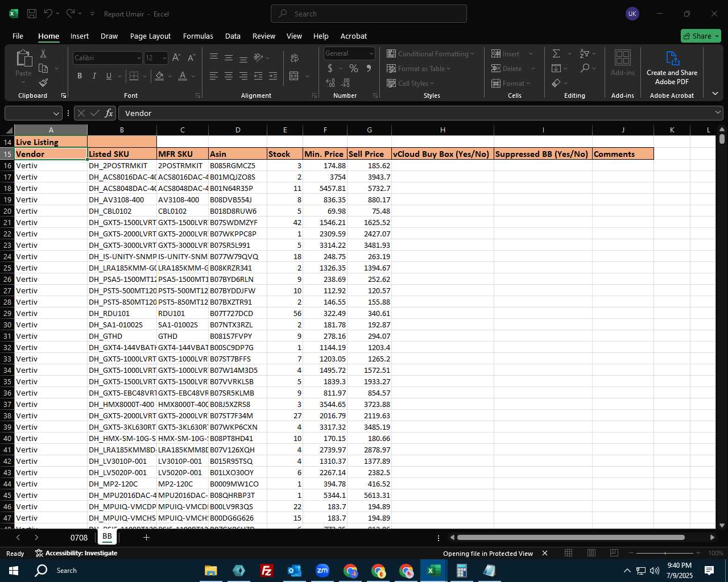Click the zoom slider in status bar
Viewport: 728px width, 582px height.
click(665, 553)
